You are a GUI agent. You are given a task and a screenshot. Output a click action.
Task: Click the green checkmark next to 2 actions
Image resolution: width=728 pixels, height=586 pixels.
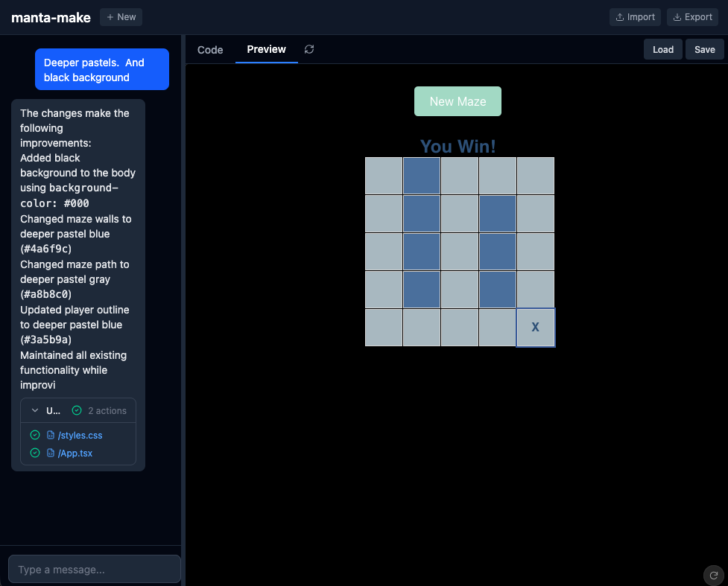pos(77,410)
